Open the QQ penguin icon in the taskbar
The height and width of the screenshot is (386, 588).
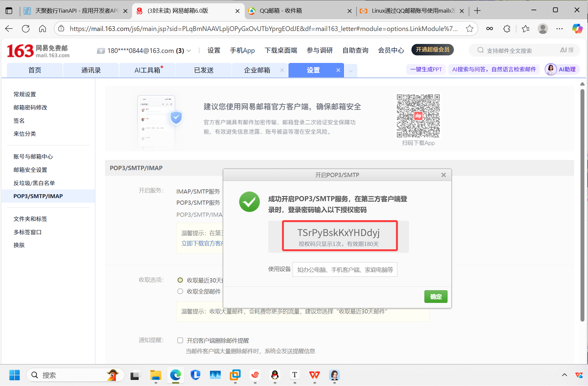275,375
